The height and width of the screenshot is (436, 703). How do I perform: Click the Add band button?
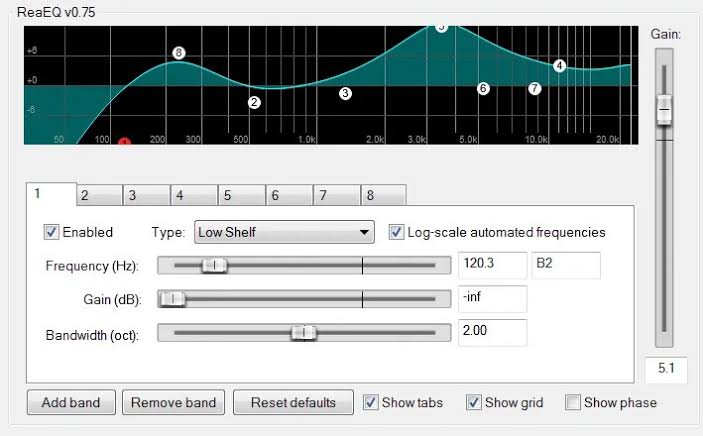(71, 402)
